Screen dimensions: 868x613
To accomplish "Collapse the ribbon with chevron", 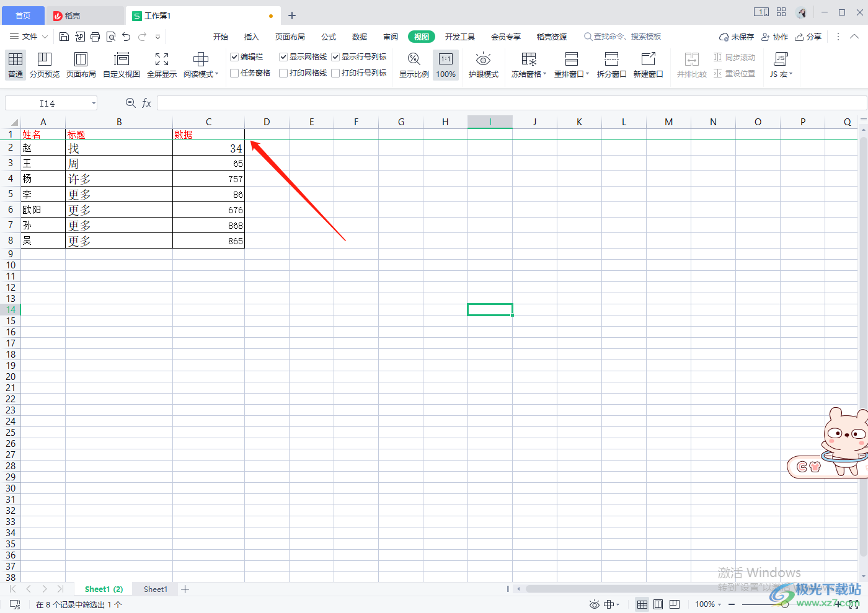I will click(854, 37).
